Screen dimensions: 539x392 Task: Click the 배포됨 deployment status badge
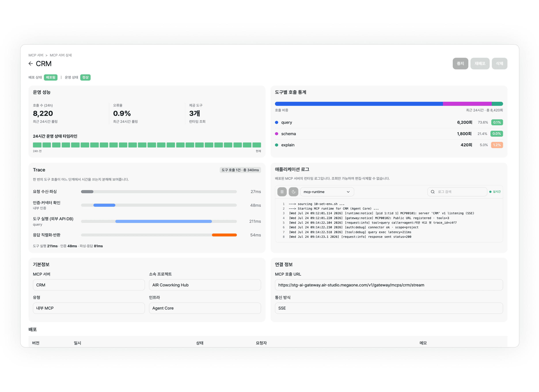pos(51,77)
